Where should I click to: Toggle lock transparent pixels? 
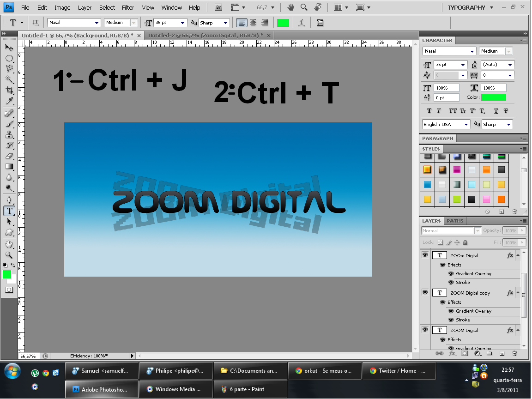point(440,242)
